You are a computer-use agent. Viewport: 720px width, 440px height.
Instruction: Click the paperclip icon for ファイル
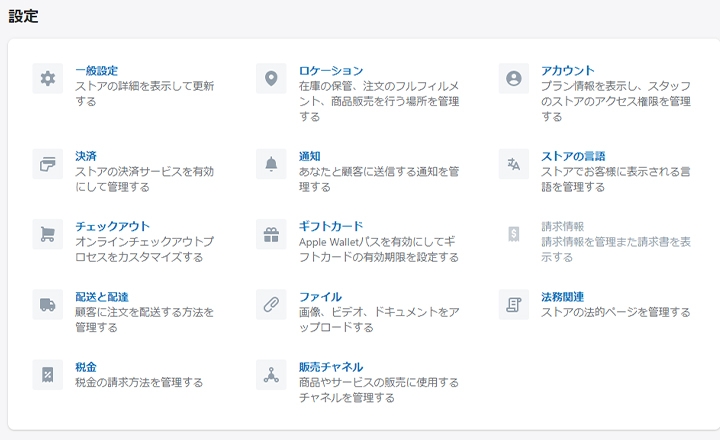[x=271, y=304]
